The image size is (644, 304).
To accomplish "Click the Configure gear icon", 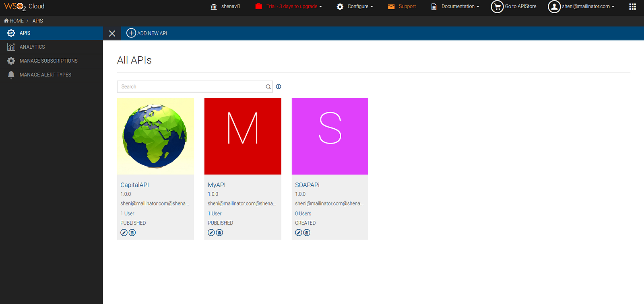I will coord(340,6).
